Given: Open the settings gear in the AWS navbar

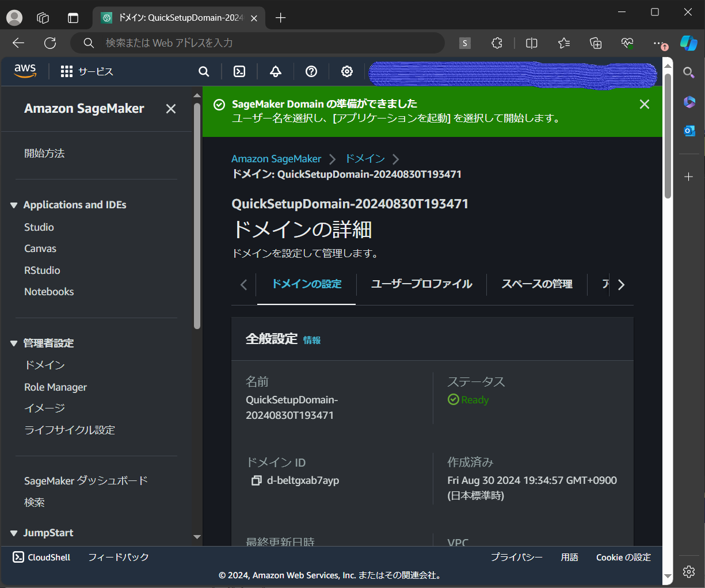Looking at the screenshot, I should point(346,71).
